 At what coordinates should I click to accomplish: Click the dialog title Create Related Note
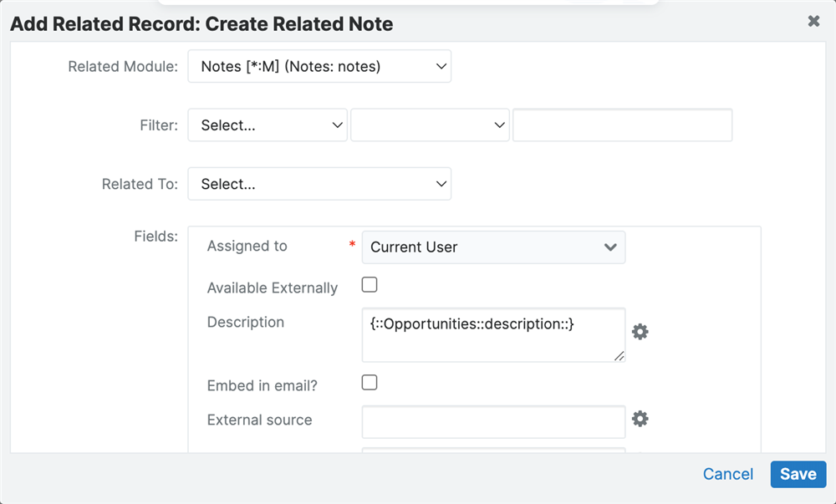[201, 24]
